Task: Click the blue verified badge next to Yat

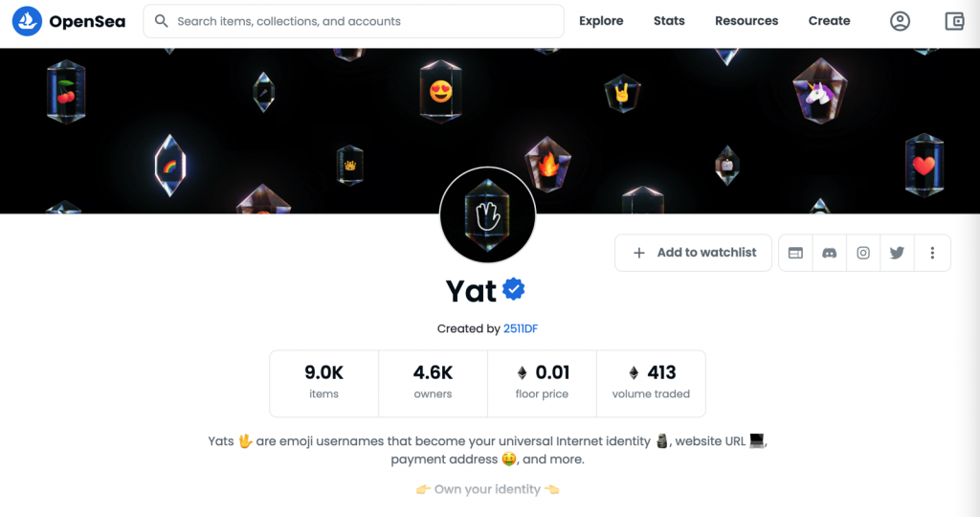Action: tap(514, 289)
